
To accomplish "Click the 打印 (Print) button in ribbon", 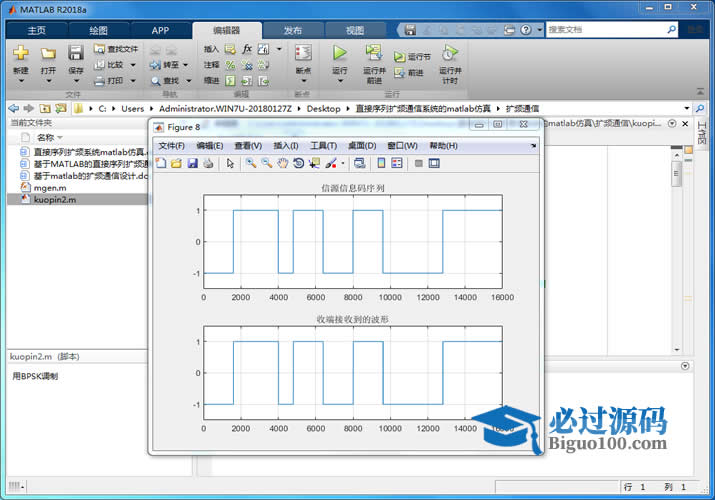I will (109, 81).
